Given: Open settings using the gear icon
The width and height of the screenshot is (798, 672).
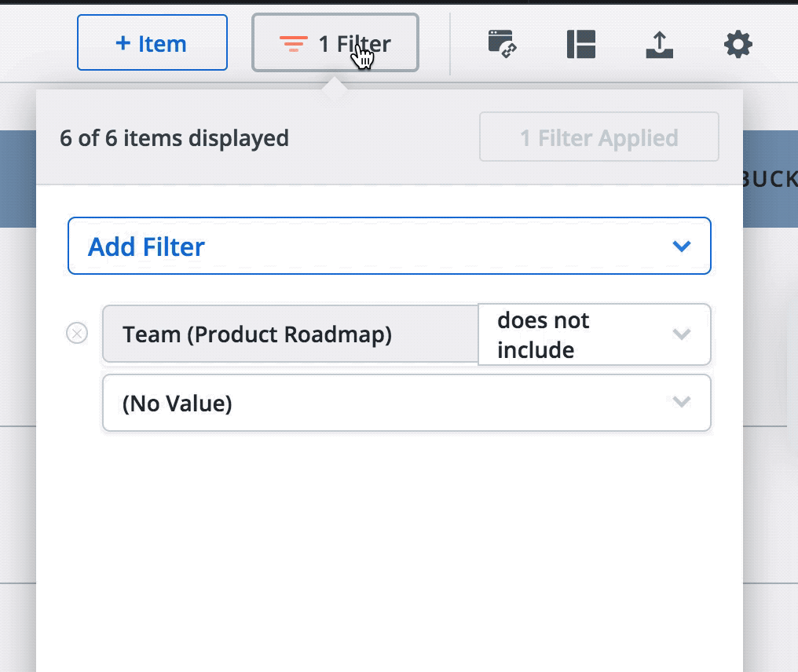Looking at the screenshot, I should pos(737,45).
